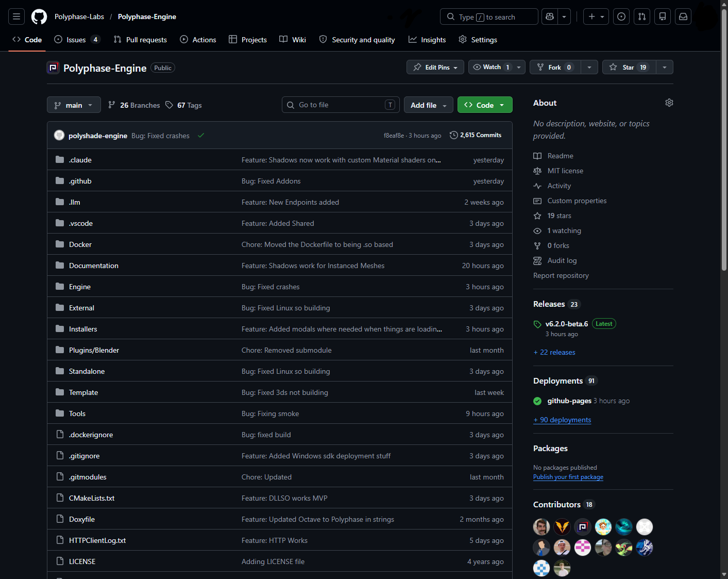The image size is (728, 579).
Task: Open the notifications inbox icon
Action: point(683,16)
